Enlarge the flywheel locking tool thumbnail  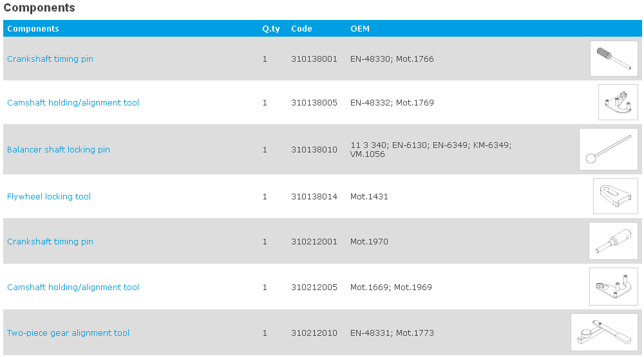615,196
